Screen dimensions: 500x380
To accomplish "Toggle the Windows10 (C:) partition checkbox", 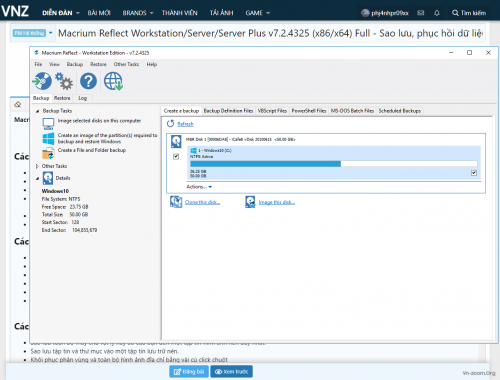I will (x=474, y=173).
